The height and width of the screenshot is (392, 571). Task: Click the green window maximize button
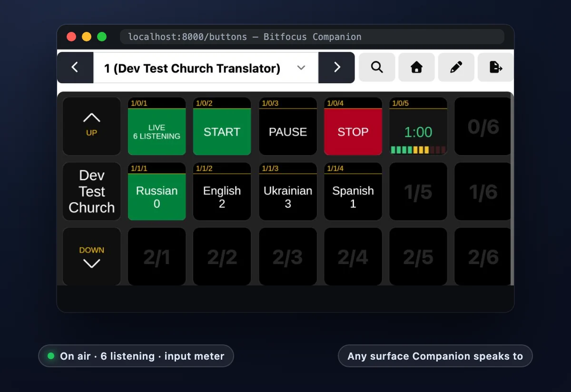102,37
